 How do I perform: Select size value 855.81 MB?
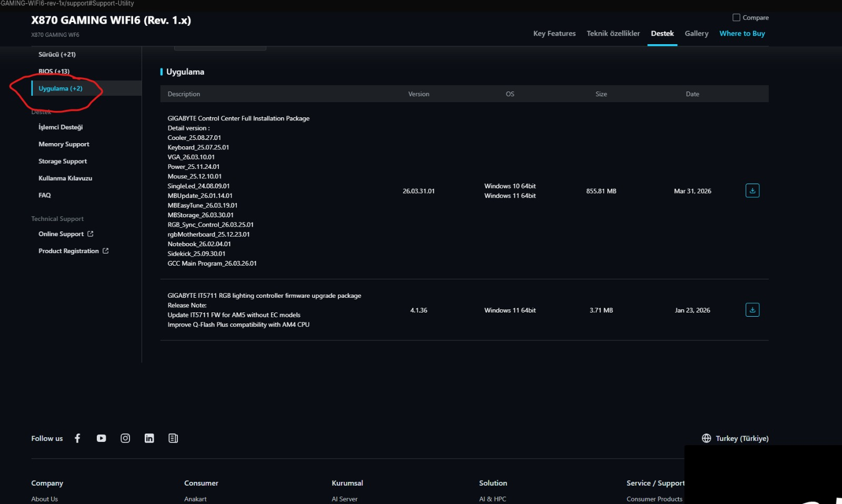coord(601,191)
